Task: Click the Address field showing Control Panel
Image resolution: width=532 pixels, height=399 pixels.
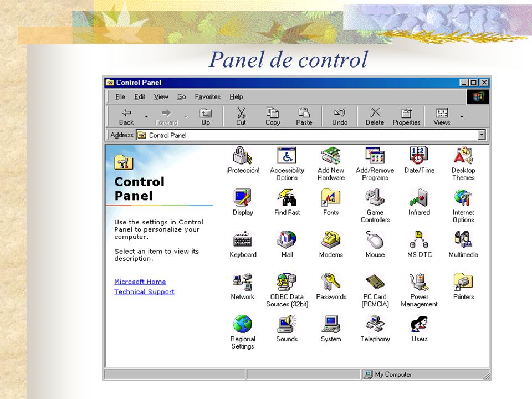Action: 307,135
